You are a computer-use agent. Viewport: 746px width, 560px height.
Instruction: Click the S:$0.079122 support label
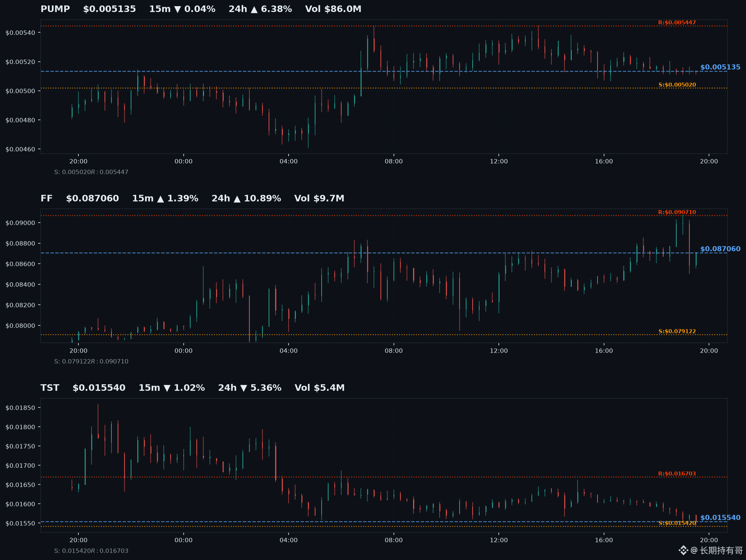pyautogui.click(x=677, y=331)
